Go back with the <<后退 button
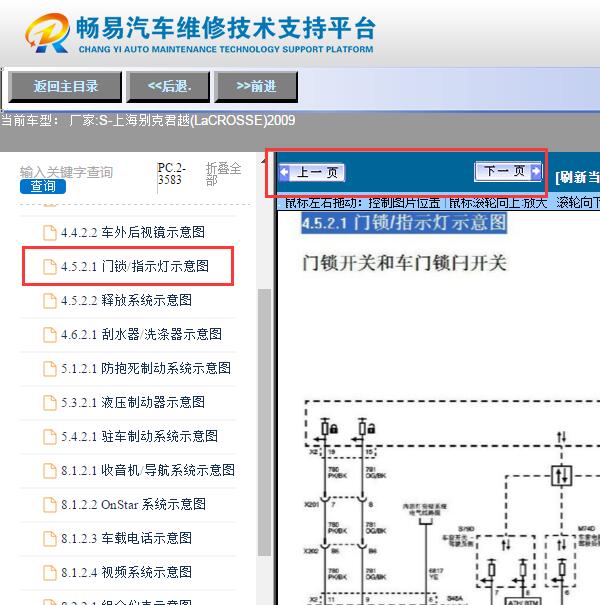Image resolution: width=600 pixels, height=605 pixels. [169, 86]
